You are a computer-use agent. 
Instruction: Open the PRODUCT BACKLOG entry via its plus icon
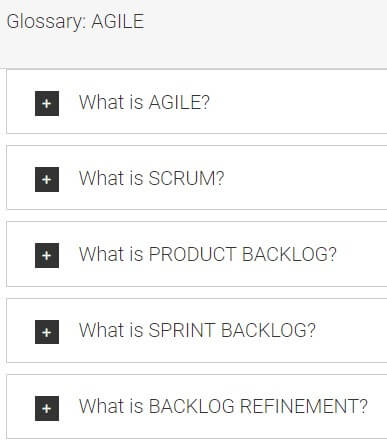coord(47,255)
